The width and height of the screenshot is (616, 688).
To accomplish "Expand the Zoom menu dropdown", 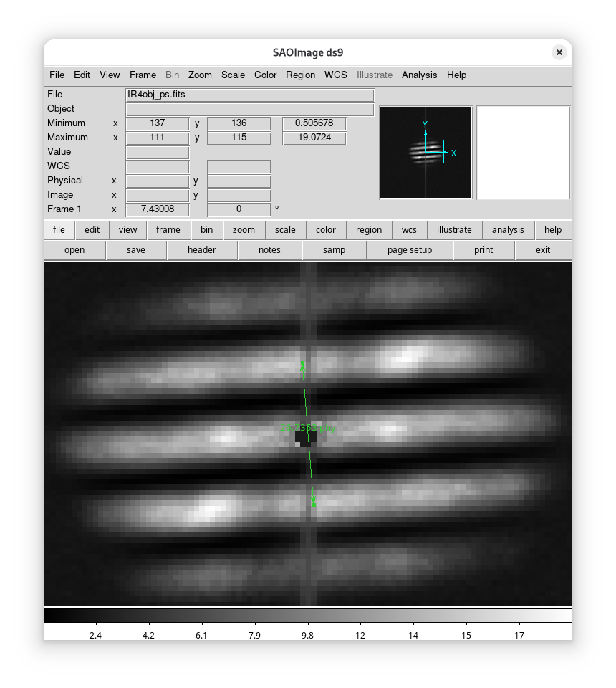I will click(200, 75).
